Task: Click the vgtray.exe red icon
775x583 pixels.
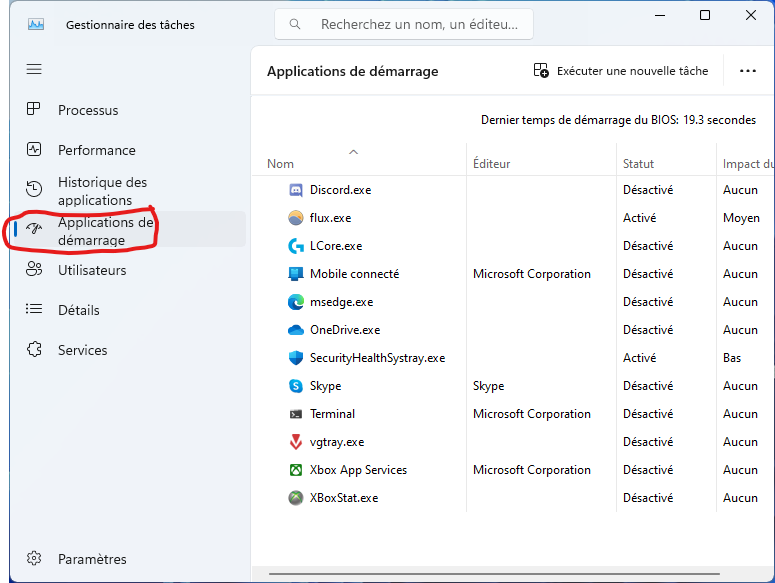Action: [x=296, y=442]
